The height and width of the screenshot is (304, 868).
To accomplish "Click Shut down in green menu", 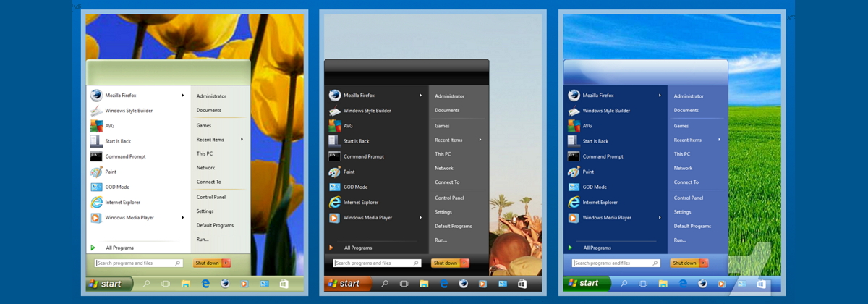I will 207,263.
